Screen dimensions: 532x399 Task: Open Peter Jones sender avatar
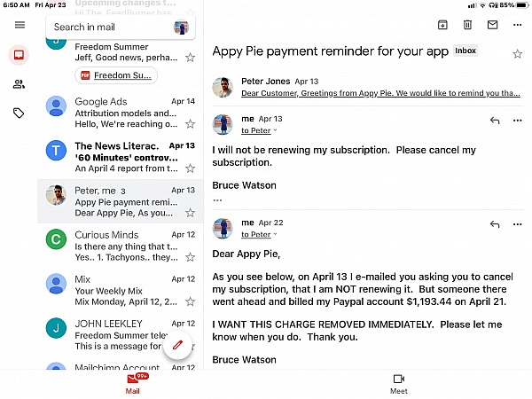point(223,87)
